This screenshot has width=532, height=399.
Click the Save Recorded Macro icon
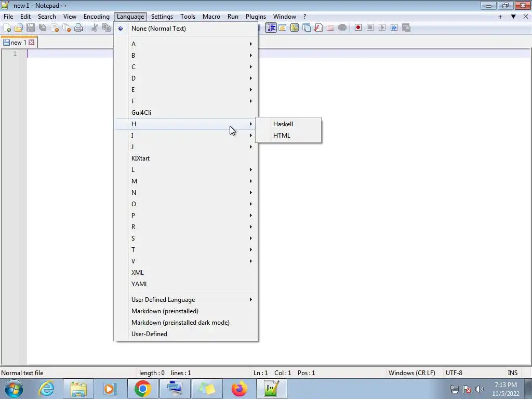(406, 28)
